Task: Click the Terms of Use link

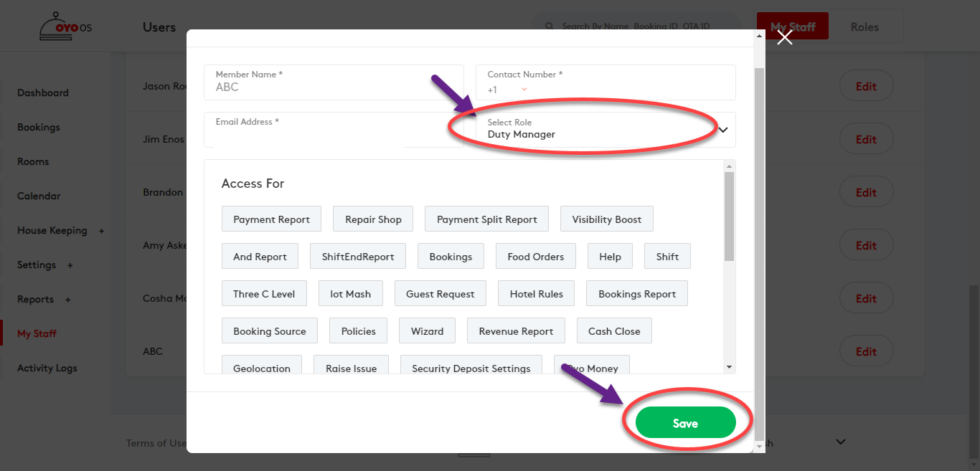Action: 156,443
